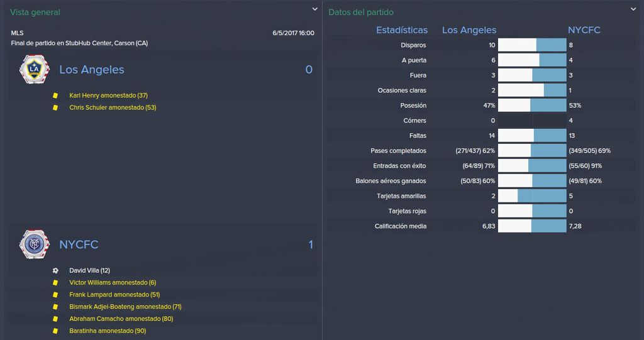Select David Villa (12) goal entry

89,271
